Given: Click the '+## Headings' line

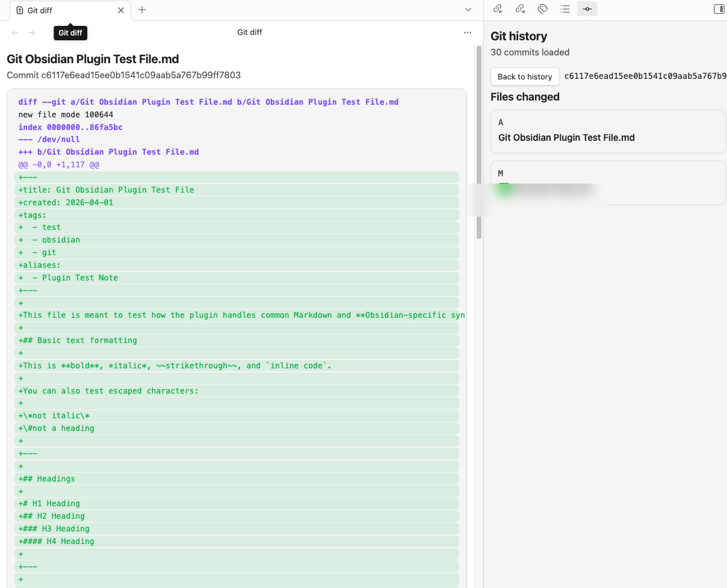Looking at the screenshot, I should (x=237, y=478).
